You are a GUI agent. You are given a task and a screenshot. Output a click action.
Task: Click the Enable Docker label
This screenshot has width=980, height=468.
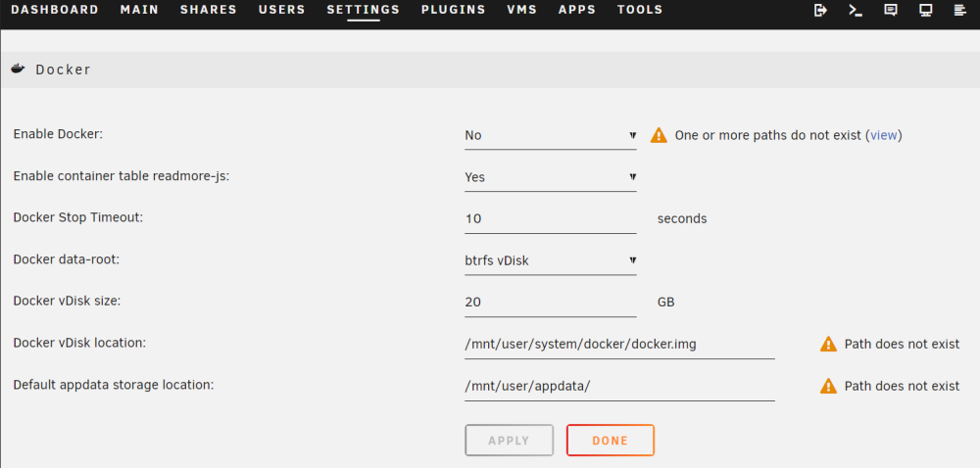pos(58,134)
